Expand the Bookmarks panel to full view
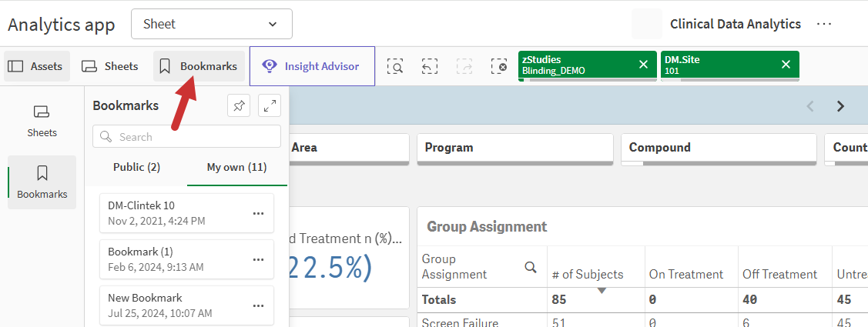The image size is (868, 327). tap(270, 105)
